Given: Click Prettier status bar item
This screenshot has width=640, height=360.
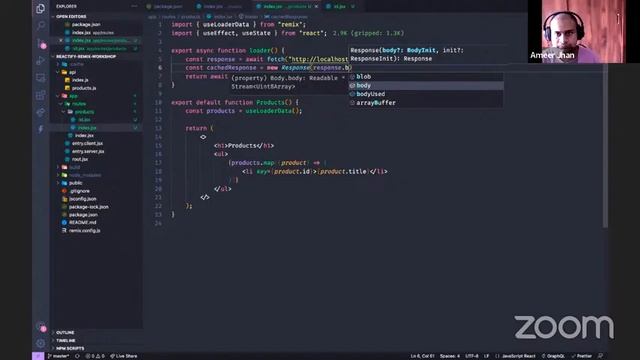Looking at the screenshot, I should tap(582, 356).
